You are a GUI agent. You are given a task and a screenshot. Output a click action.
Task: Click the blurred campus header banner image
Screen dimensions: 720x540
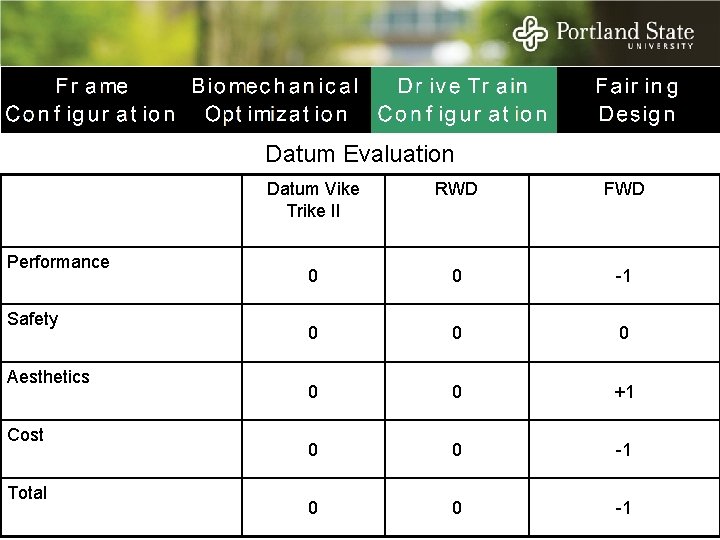coord(360,33)
